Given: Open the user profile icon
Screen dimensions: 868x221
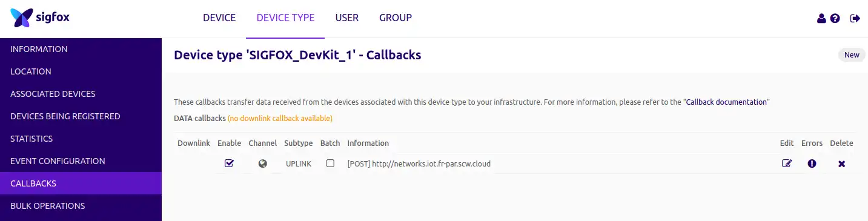Looking at the screenshot, I should pos(821,19).
